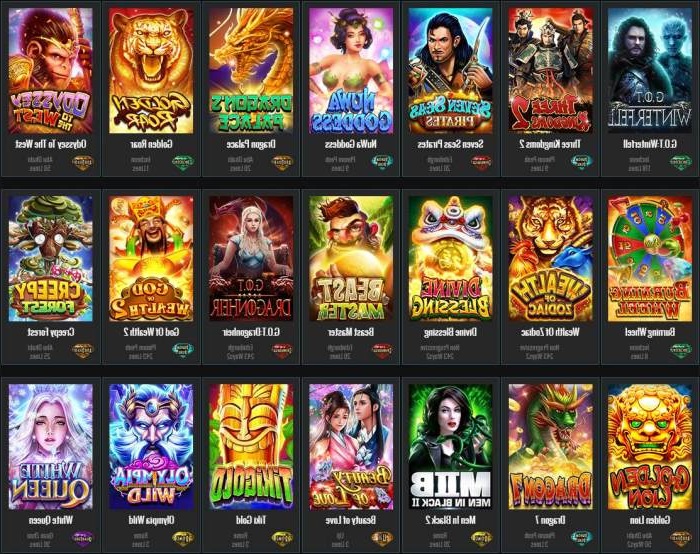The image size is (700, 554).
Task: Click the gold badge under Men In Black 2
Action: click(481, 538)
